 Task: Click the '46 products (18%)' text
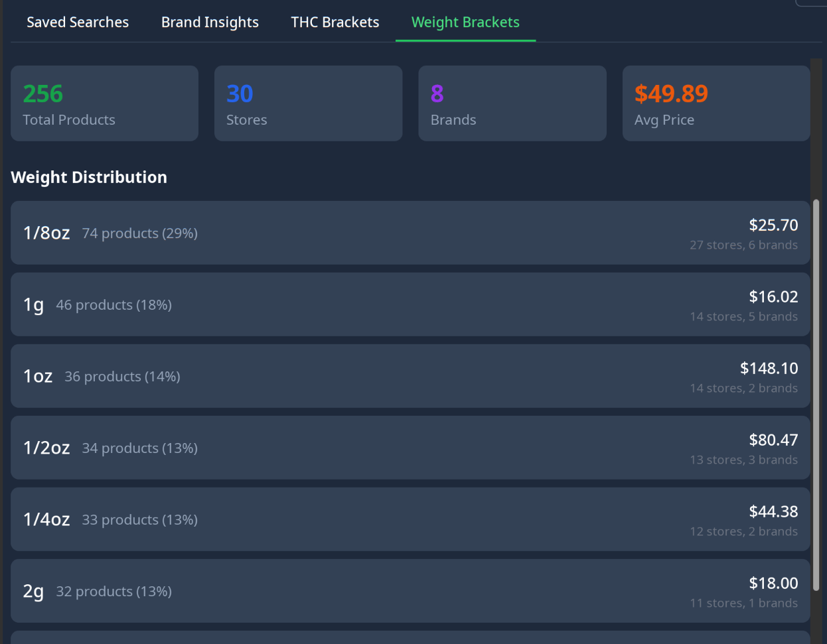coord(114,305)
